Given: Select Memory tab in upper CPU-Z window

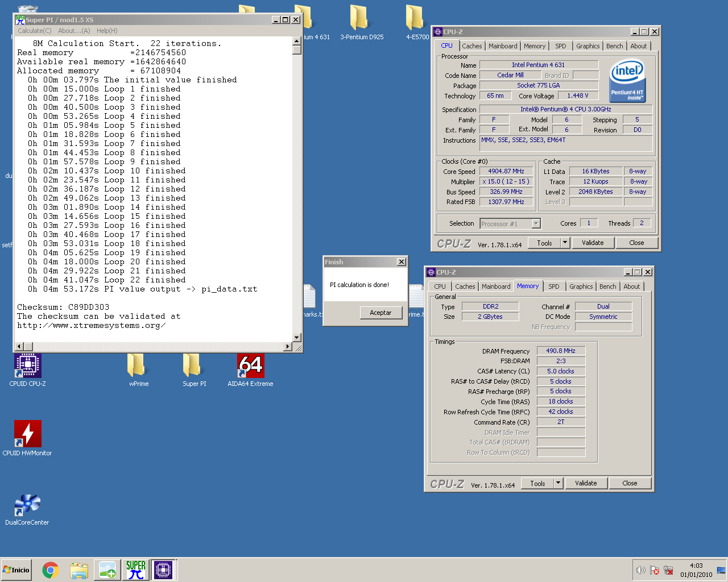Looking at the screenshot, I should coord(534,46).
